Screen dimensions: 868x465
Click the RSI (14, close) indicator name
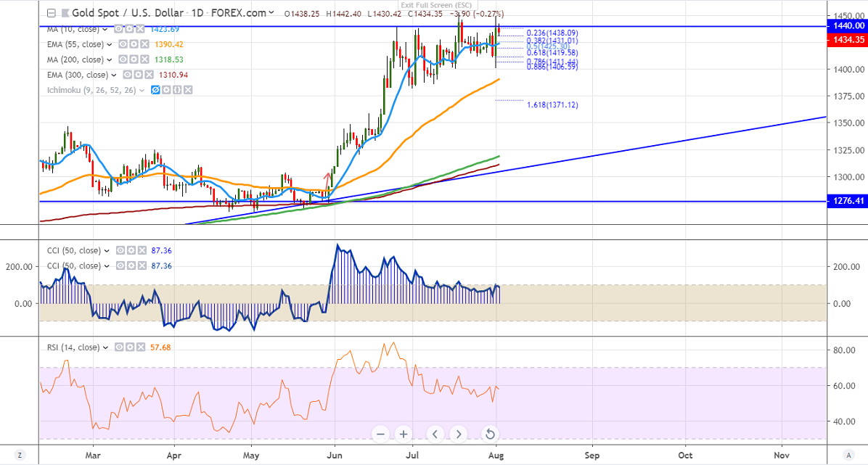click(x=73, y=347)
